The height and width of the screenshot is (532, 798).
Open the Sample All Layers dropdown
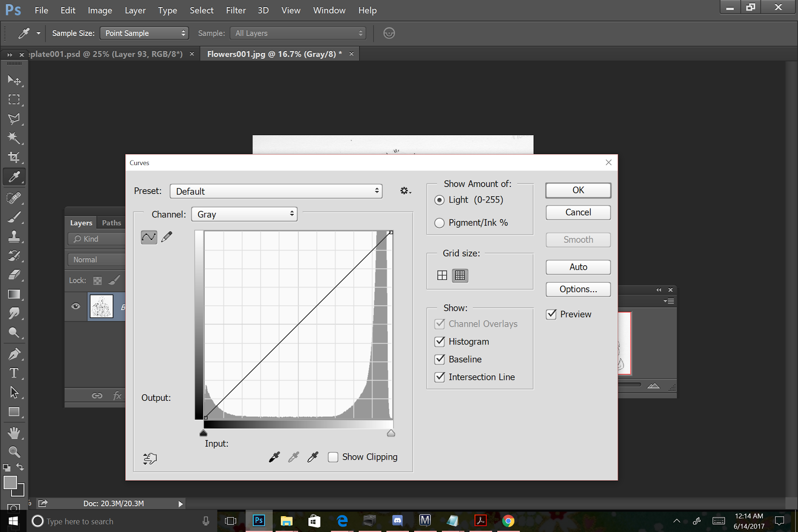[298, 33]
